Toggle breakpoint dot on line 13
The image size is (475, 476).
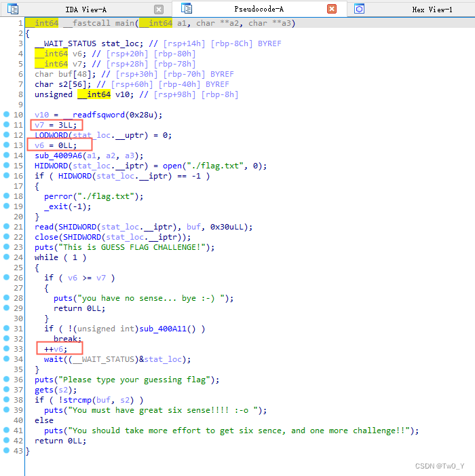(6, 145)
